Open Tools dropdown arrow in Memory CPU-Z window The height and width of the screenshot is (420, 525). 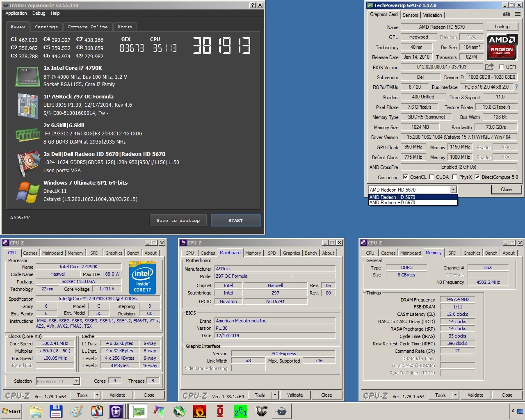[456, 395]
